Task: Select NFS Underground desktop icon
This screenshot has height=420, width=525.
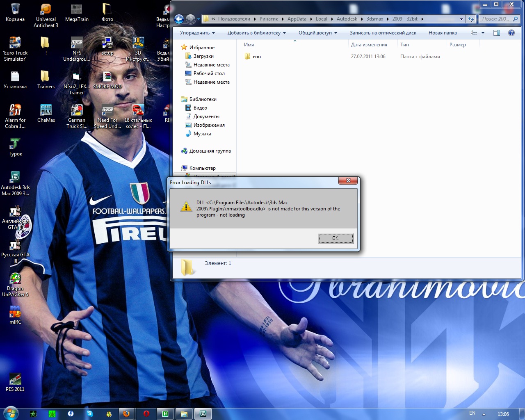Action: pyautogui.click(x=77, y=49)
